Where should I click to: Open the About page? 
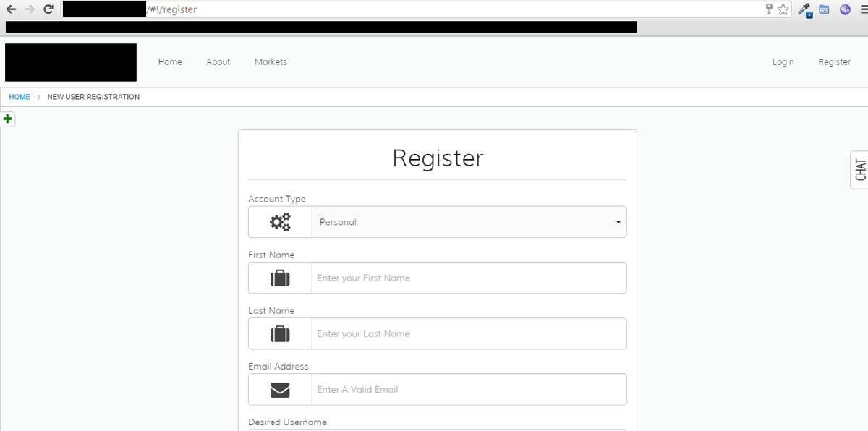(218, 62)
